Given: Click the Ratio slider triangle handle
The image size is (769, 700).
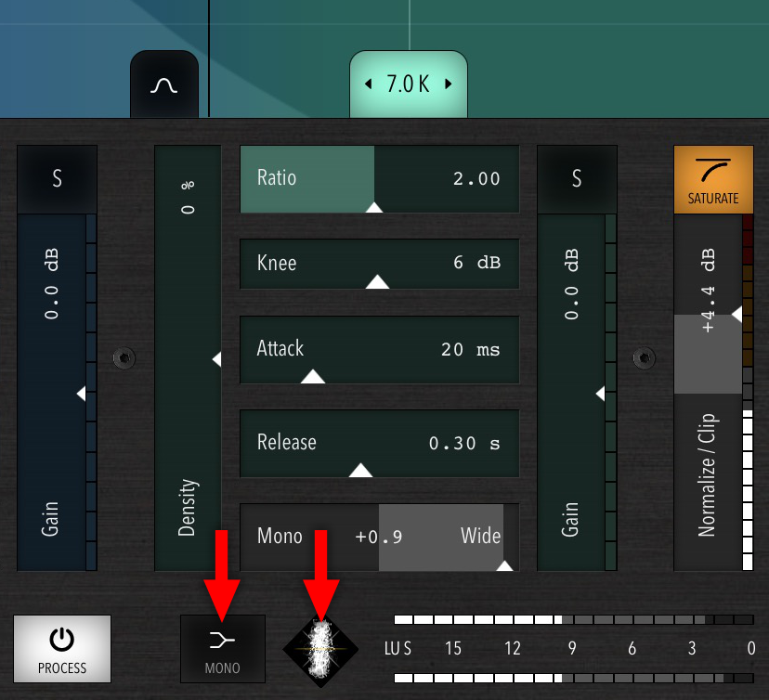Looking at the screenshot, I should (x=374, y=207).
